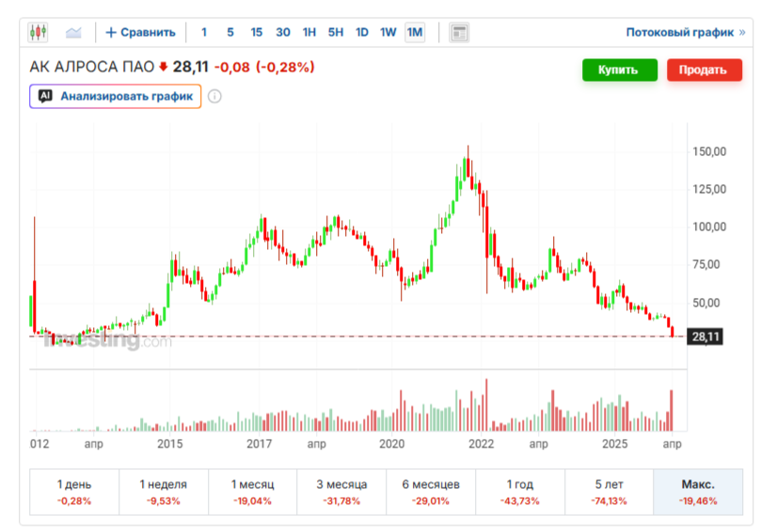Screen dimensions: 761x532
Task: Select the 1 minute interval
Action: (204, 33)
